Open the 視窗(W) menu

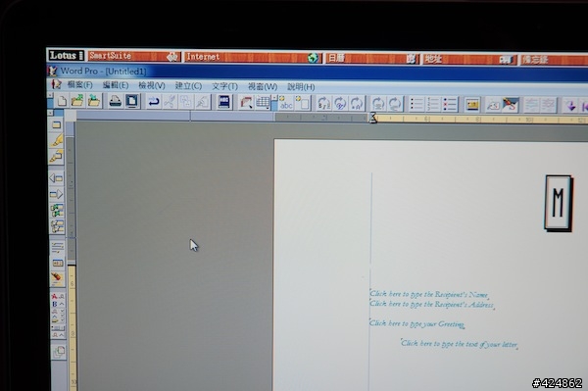pos(263,86)
